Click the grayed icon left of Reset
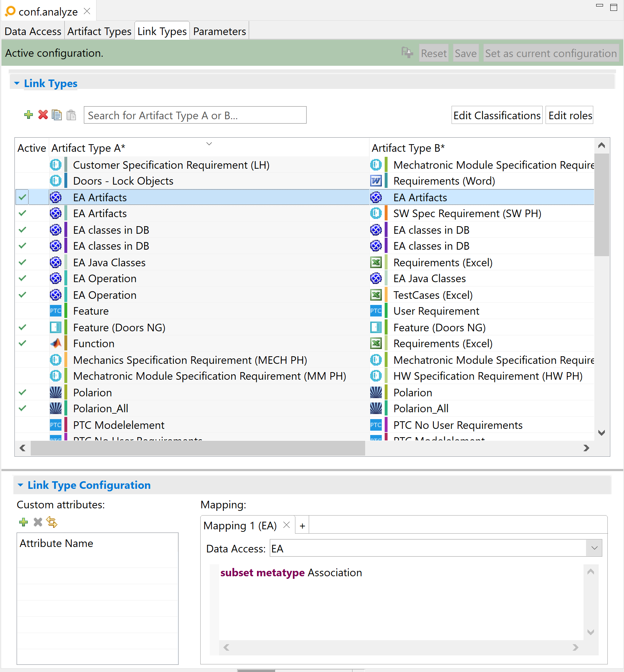Screen dimensions: 624x672 [407, 53]
